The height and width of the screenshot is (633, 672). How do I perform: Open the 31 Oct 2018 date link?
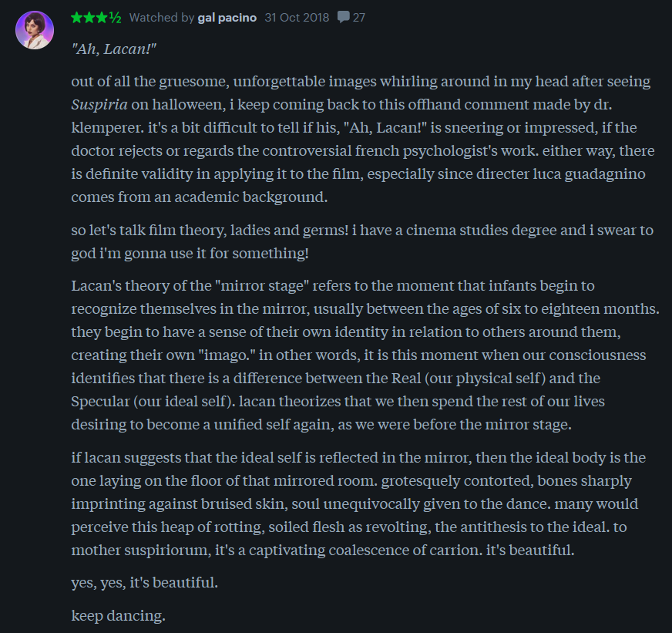pos(297,17)
